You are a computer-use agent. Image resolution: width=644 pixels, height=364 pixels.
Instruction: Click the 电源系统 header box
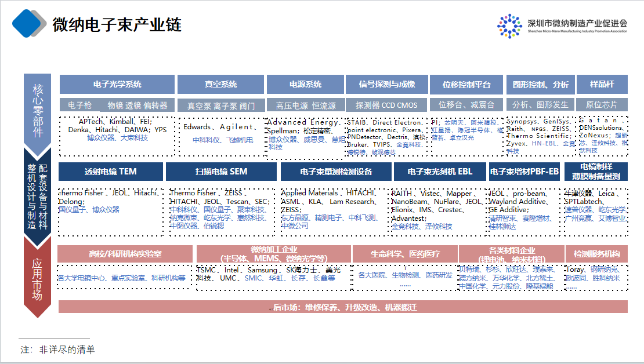click(x=305, y=84)
